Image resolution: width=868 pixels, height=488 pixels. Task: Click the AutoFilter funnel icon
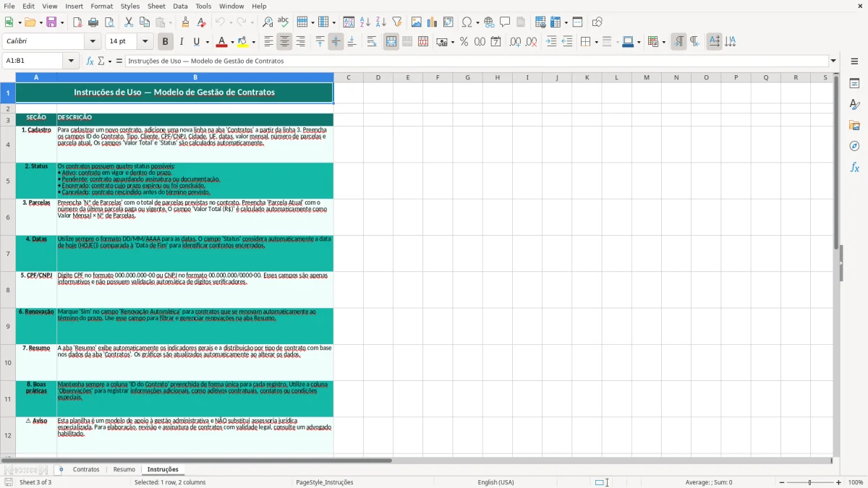coord(396,22)
